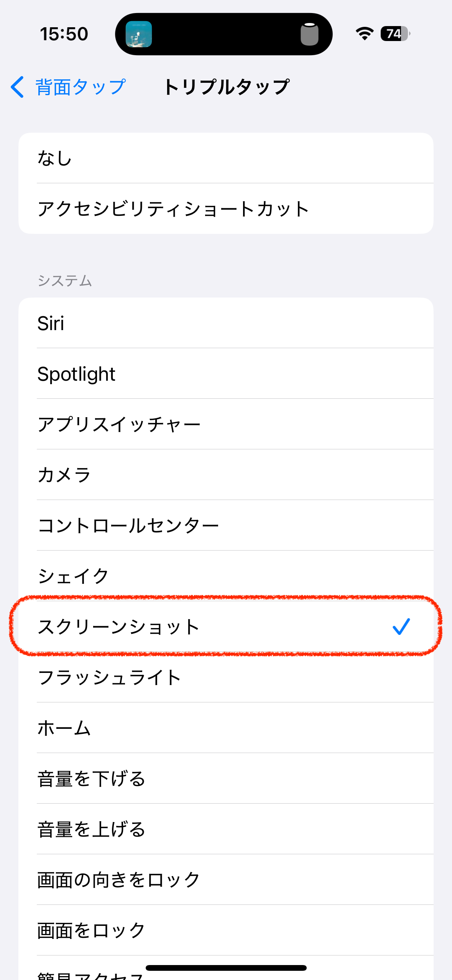
Task: Select 画面の向きをロック option
Action: tap(226, 880)
